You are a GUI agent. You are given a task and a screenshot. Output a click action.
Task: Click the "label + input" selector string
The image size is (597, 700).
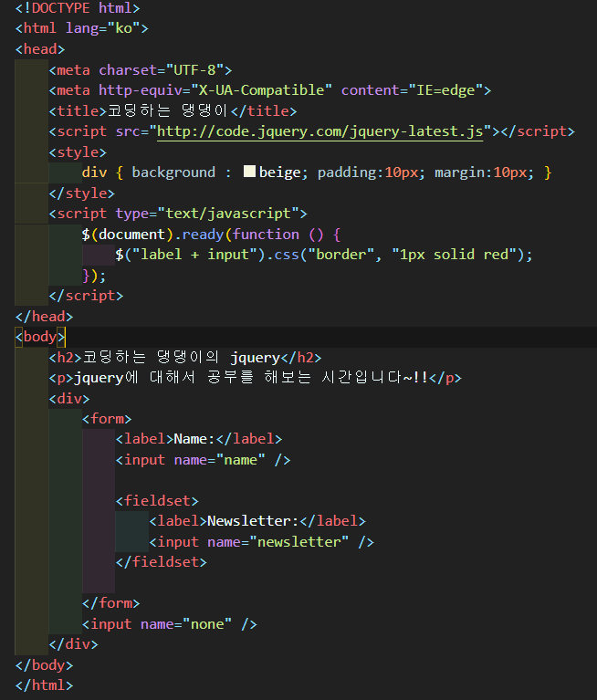(x=194, y=255)
